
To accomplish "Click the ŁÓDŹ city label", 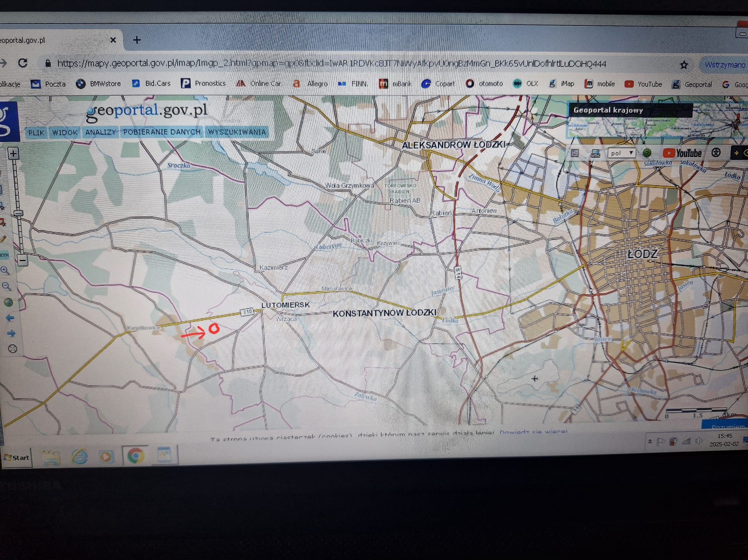I will coord(642,254).
